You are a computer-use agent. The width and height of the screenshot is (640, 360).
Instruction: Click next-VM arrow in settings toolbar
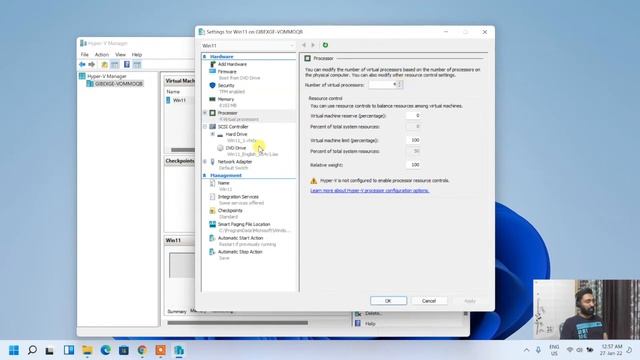tap(313, 45)
